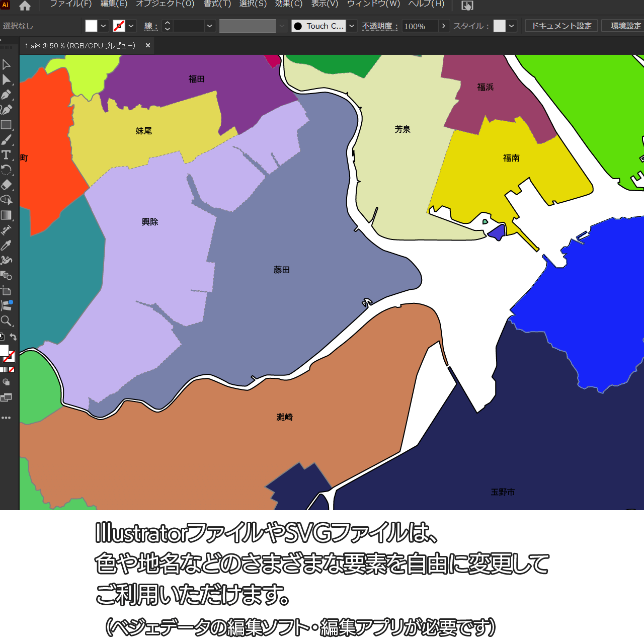Image resolution: width=644 pixels, height=644 pixels.
Task: Click the opacity 100% input field
Action: (x=420, y=26)
